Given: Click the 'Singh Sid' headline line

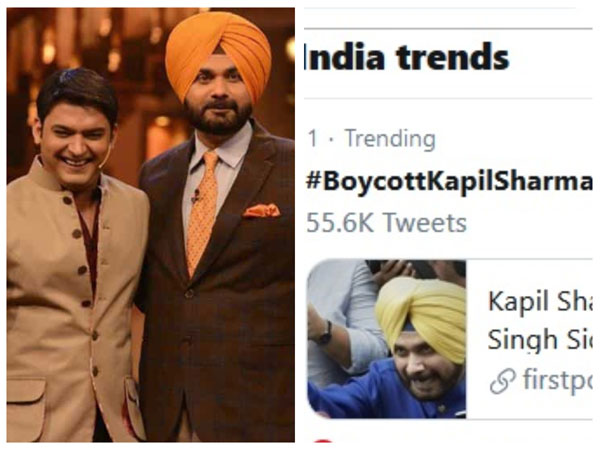Looking at the screenshot, I should [x=538, y=339].
